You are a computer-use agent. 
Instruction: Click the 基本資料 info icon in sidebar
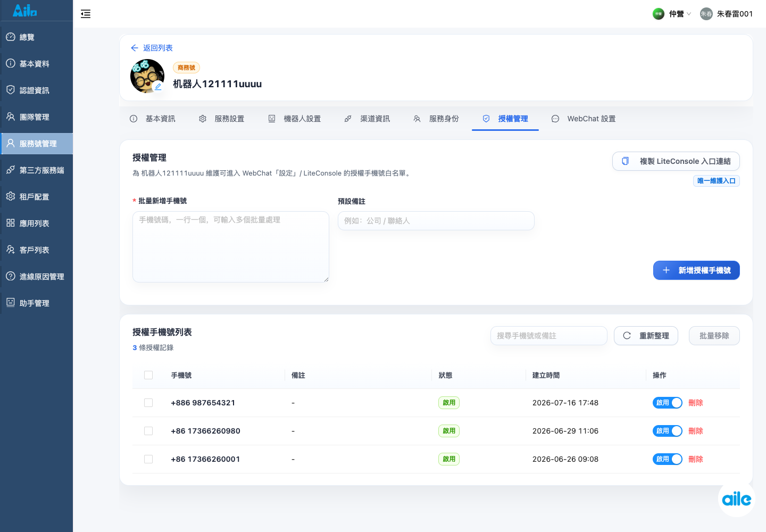click(x=11, y=63)
